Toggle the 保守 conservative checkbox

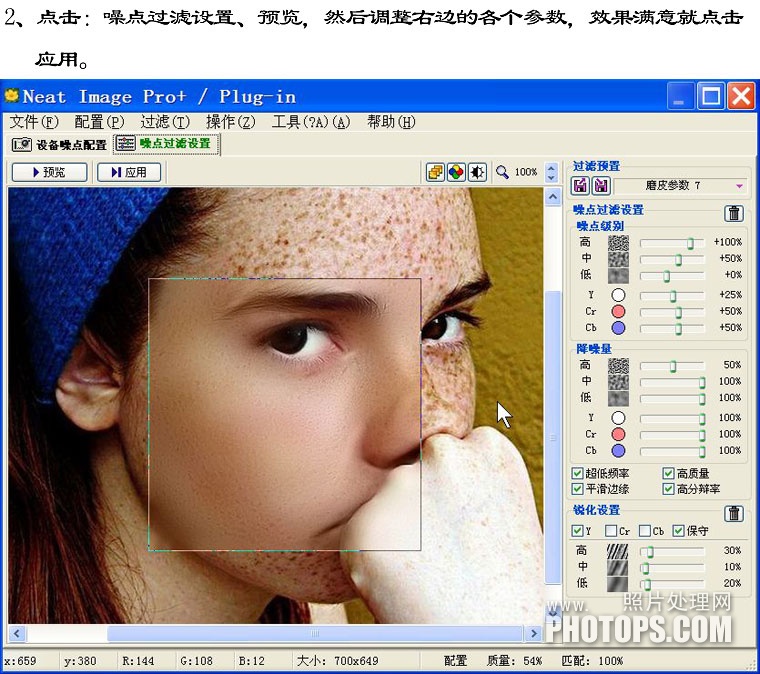point(678,531)
